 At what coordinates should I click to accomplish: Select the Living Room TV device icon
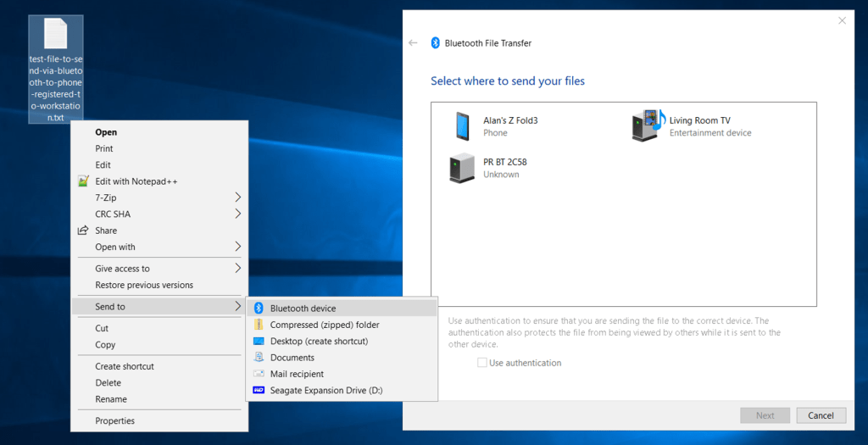click(x=648, y=125)
